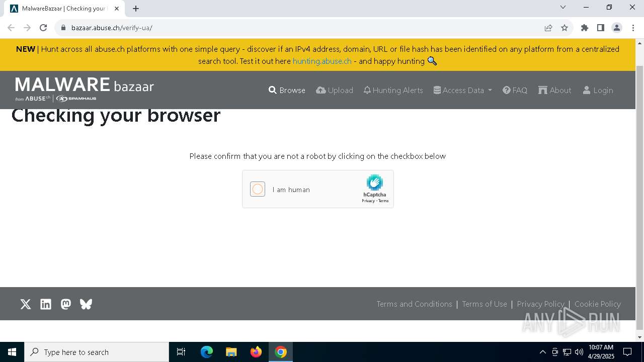The height and width of the screenshot is (362, 644).
Task: Click the taskbar search box
Action: pos(97,352)
